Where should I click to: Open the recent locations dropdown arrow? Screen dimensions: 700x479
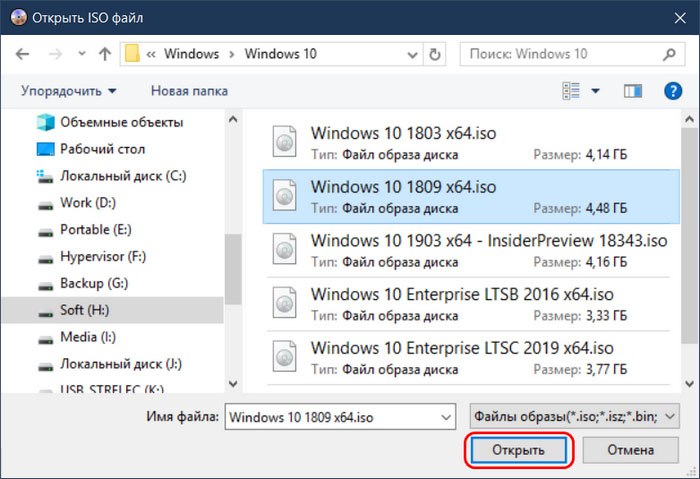tap(82, 54)
